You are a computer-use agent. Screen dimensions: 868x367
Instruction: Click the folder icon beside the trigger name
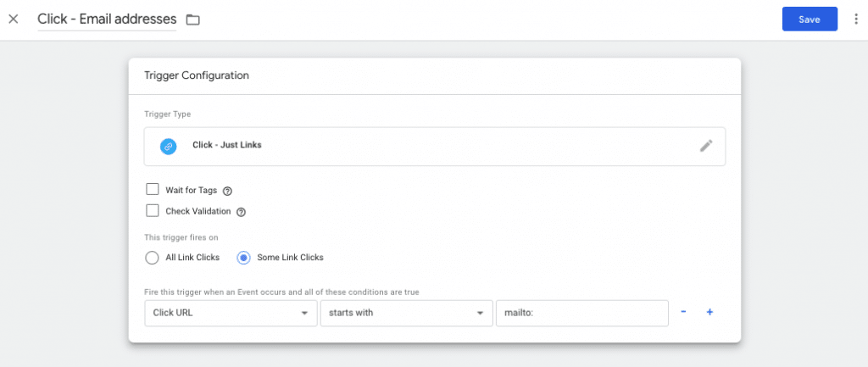click(192, 19)
